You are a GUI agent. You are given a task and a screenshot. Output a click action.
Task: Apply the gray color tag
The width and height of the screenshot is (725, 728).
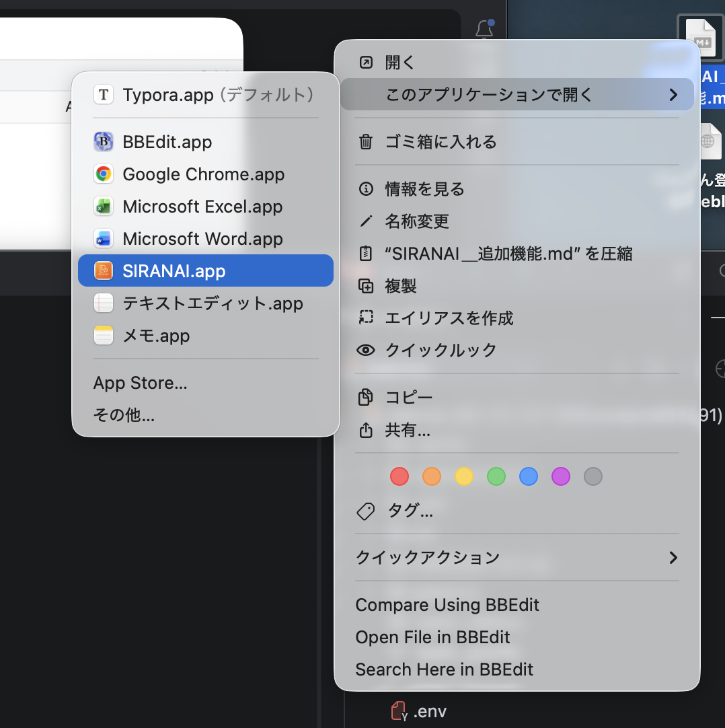tap(593, 476)
